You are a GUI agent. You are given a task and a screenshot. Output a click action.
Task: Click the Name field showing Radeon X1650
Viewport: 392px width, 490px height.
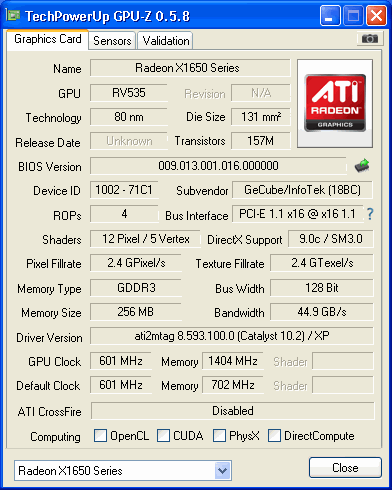click(x=190, y=68)
